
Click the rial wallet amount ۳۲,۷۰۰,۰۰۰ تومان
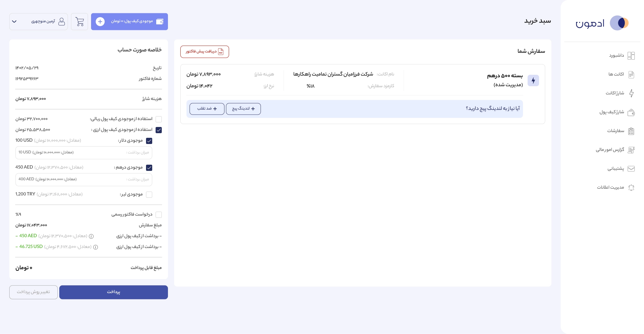tap(31, 119)
